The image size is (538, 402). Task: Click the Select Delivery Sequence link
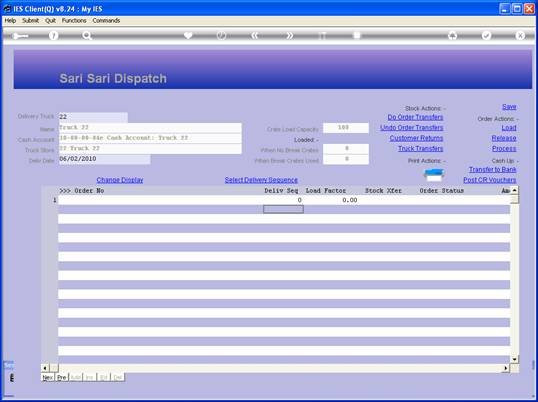tap(261, 180)
